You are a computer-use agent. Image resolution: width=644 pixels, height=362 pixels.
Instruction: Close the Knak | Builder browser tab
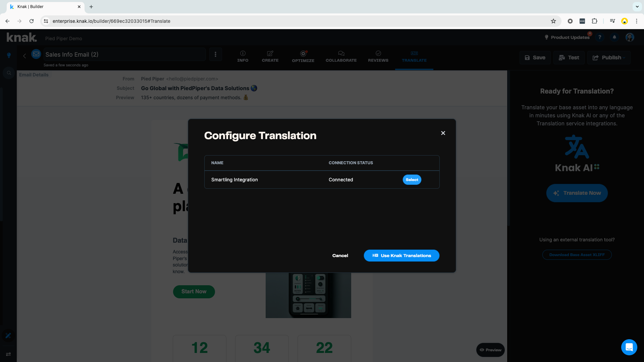[79, 7]
